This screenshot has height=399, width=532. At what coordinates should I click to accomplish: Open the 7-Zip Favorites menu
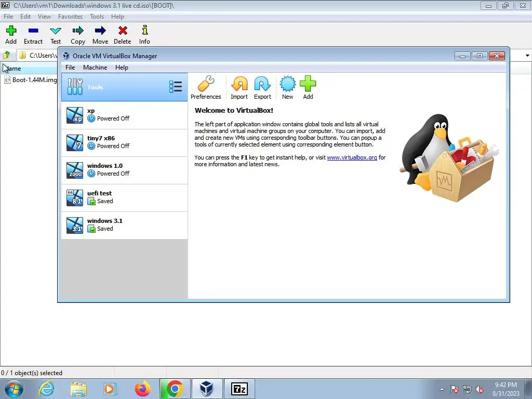(x=70, y=16)
